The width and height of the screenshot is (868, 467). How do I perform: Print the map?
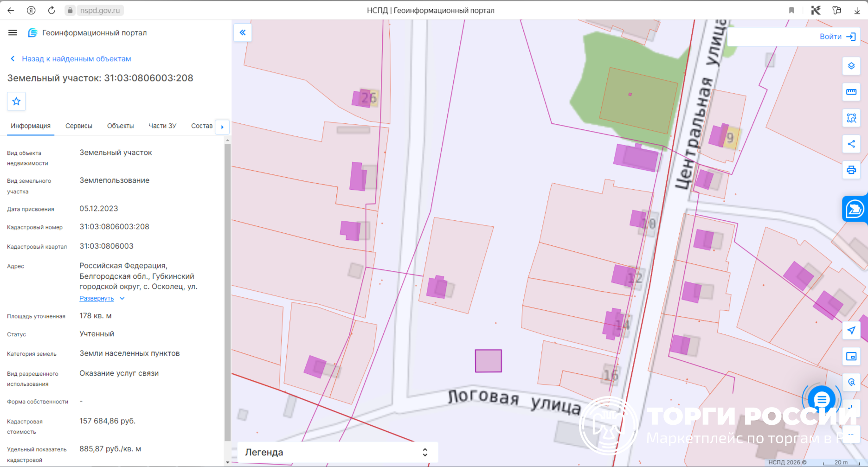coord(851,170)
